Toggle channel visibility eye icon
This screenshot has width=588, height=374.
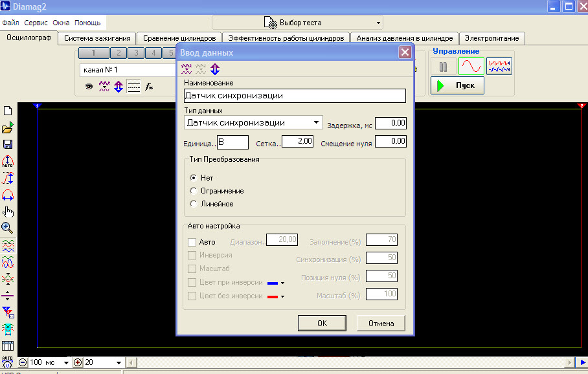[x=89, y=87]
